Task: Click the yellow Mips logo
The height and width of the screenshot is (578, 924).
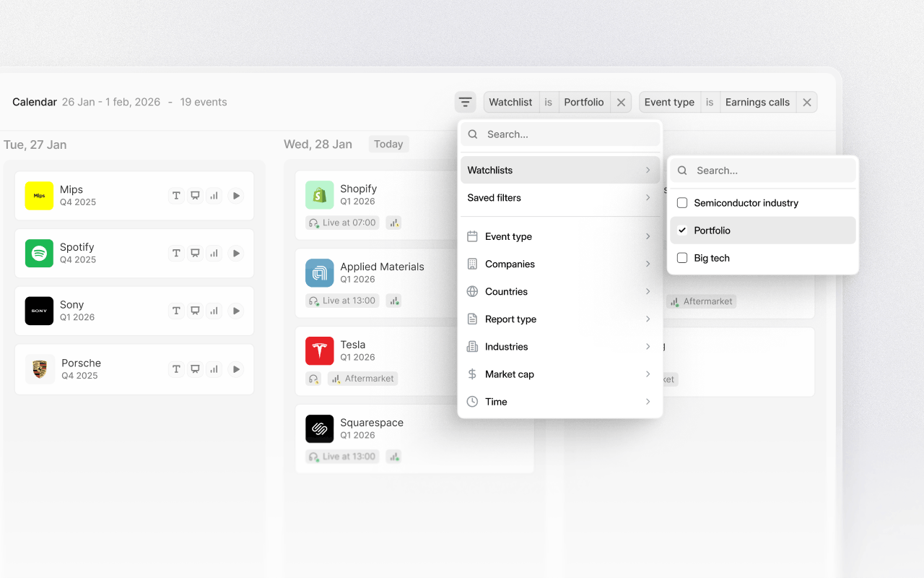Action: [39, 195]
